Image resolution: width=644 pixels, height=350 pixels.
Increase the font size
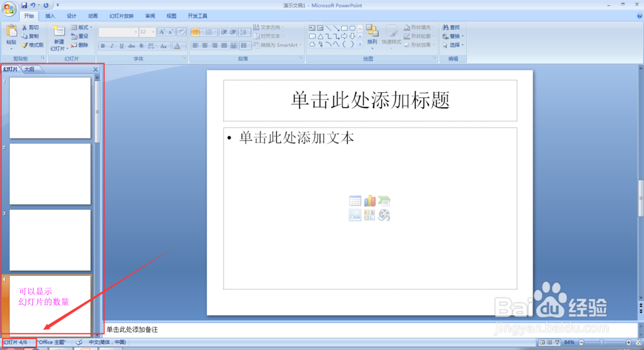(162, 32)
